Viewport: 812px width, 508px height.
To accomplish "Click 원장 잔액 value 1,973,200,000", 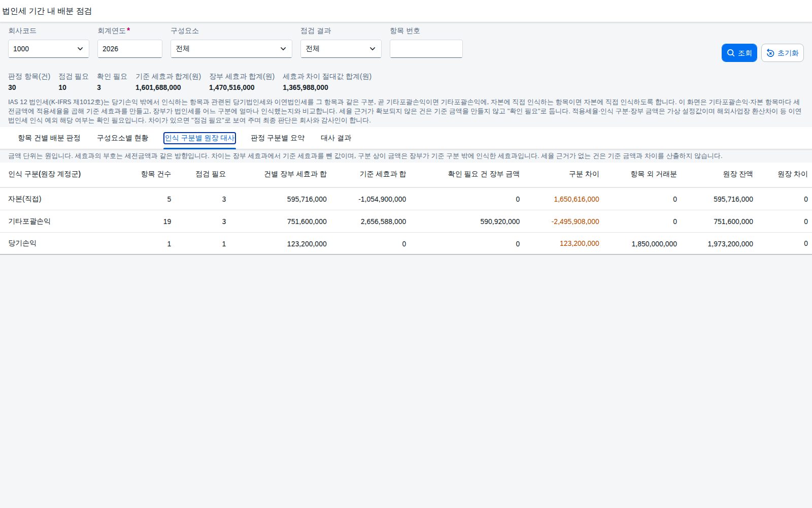I will tap(730, 244).
